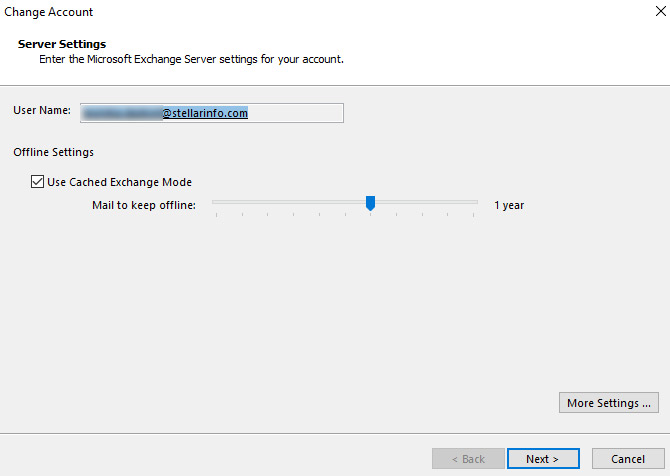
Task: Click the "1 year" slider value text
Action: pos(509,205)
